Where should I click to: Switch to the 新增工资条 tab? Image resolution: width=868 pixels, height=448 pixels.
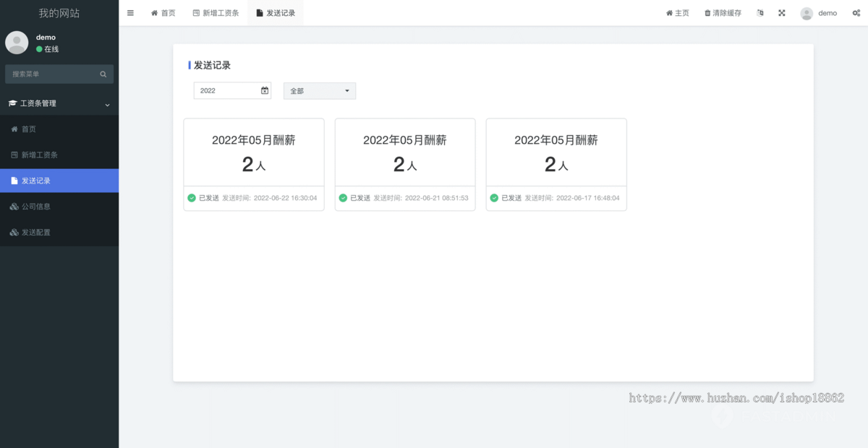click(216, 12)
